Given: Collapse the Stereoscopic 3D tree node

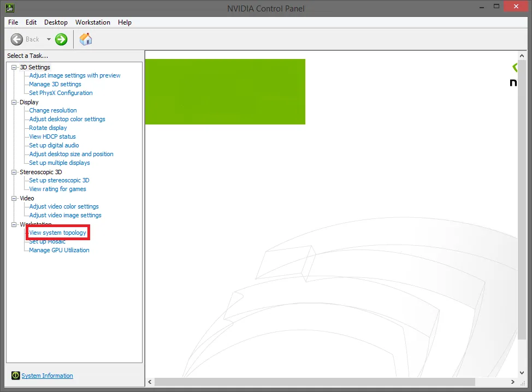Looking at the screenshot, I should (x=14, y=172).
